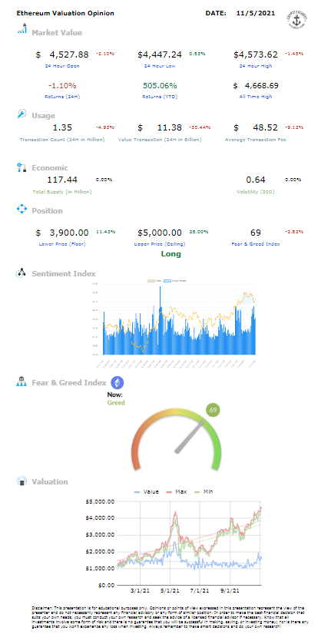This screenshot has height=644, width=331.
Task: Click the Market Value bar chart icon
Action: pyautogui.click(x=22, y=30)
